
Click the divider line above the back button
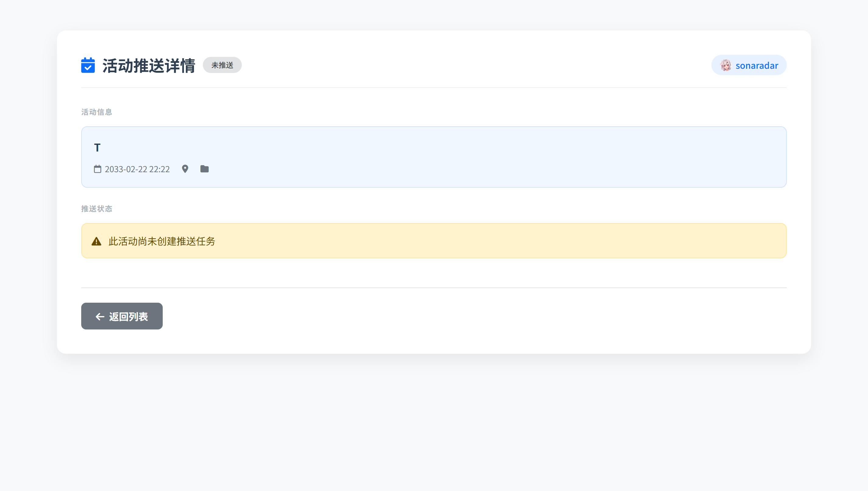pyautogui.click(x=434, y=288)
